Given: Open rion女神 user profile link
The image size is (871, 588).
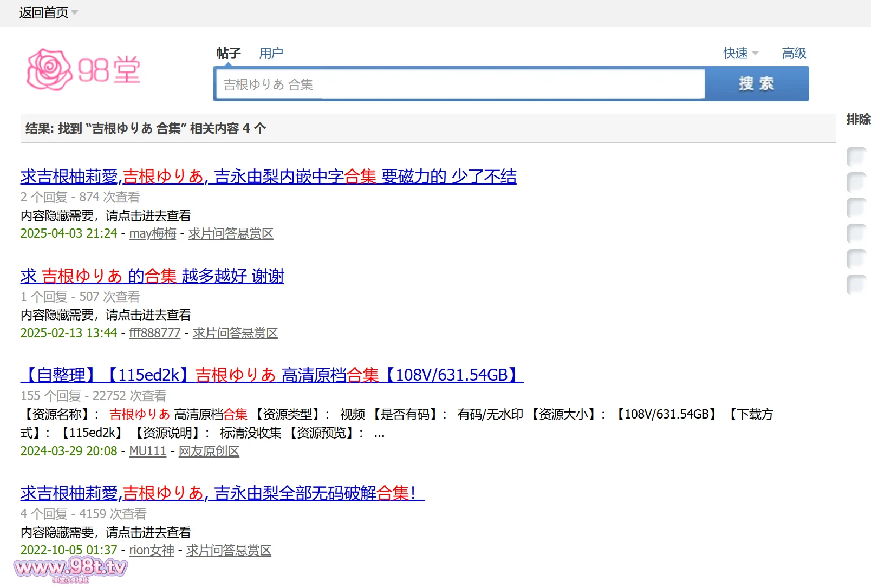Looking at the screenshot, I should point(151,550).
